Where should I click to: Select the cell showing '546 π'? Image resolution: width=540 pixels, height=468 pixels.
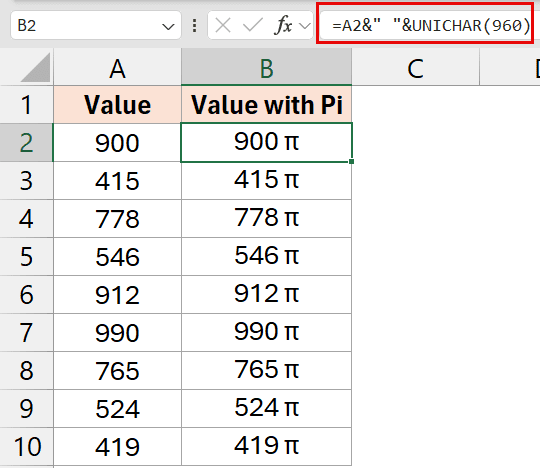coord(267,257)
